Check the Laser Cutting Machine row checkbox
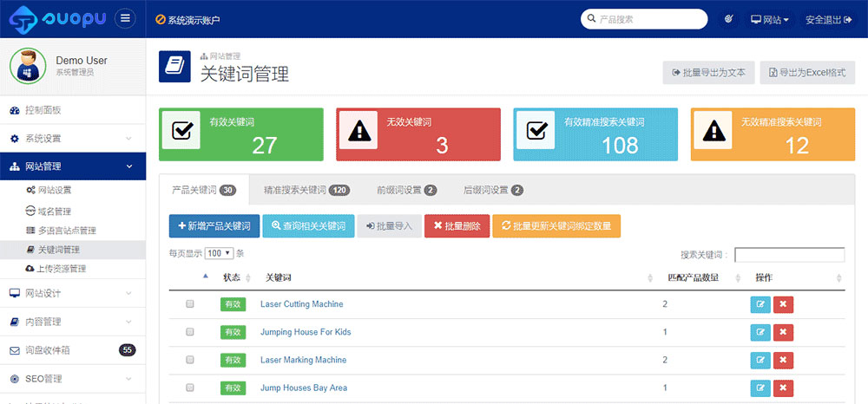The image size is (868, 404). pyautogui.click(x=190, y=304)
